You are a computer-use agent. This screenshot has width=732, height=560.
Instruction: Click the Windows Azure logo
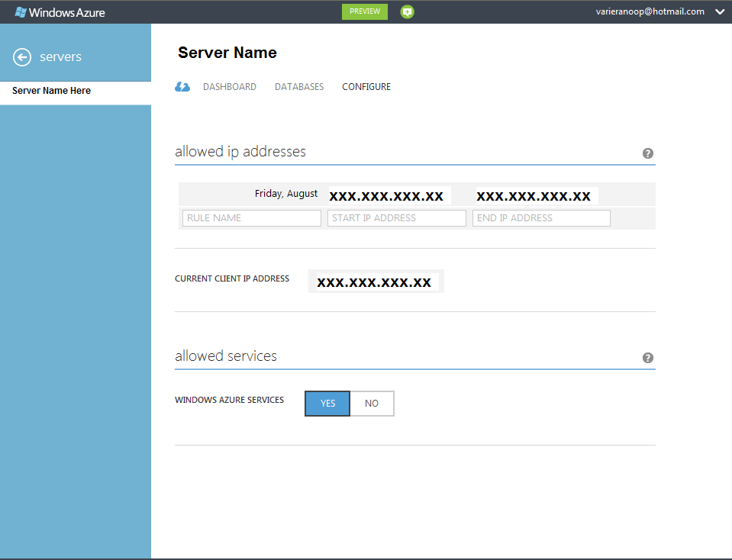[x=60, y=12]
